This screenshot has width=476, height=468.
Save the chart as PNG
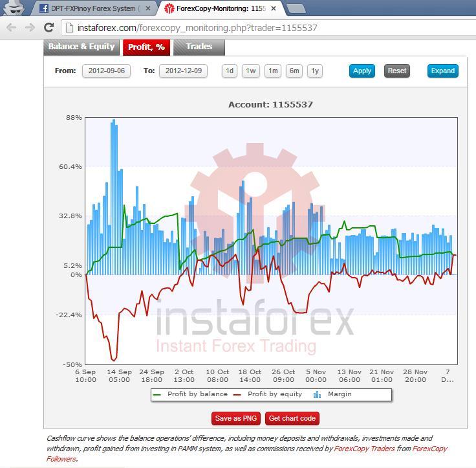pos(236,418)
